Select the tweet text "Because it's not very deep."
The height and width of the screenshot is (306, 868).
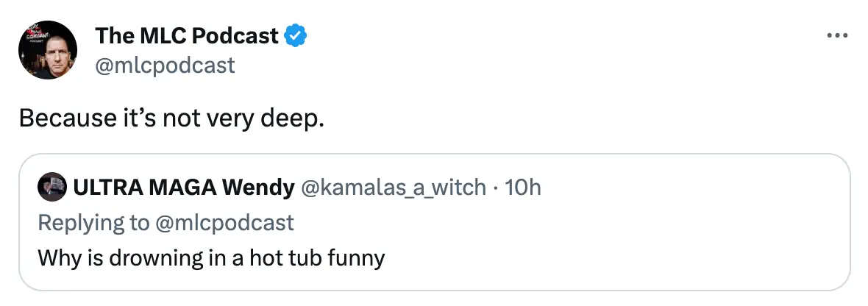click(x=171, y=118)
